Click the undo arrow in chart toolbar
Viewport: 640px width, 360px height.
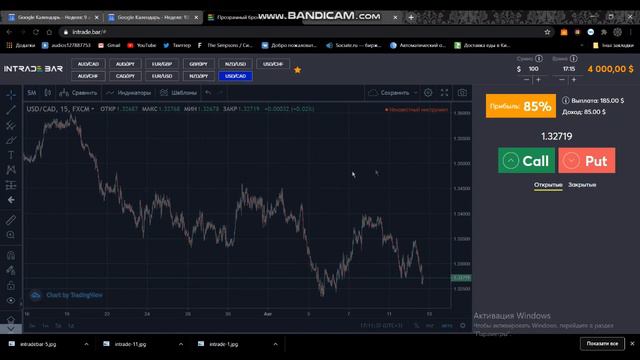click(x=208, y=93)
